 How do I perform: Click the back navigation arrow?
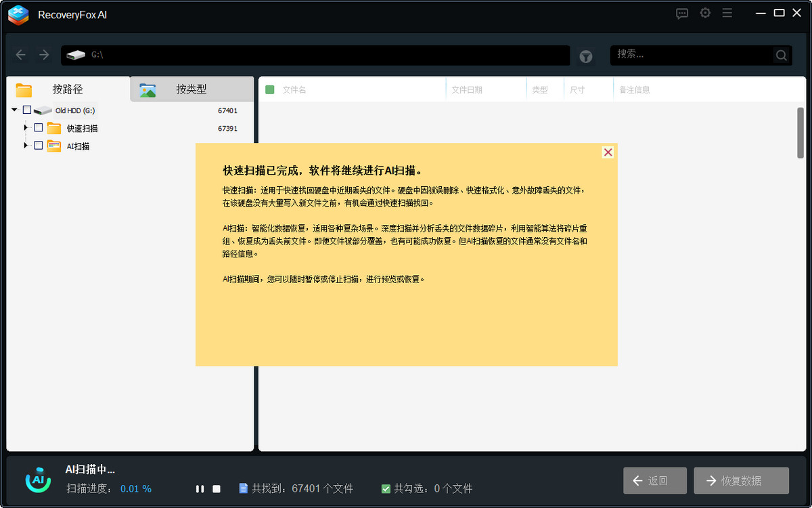20,55
